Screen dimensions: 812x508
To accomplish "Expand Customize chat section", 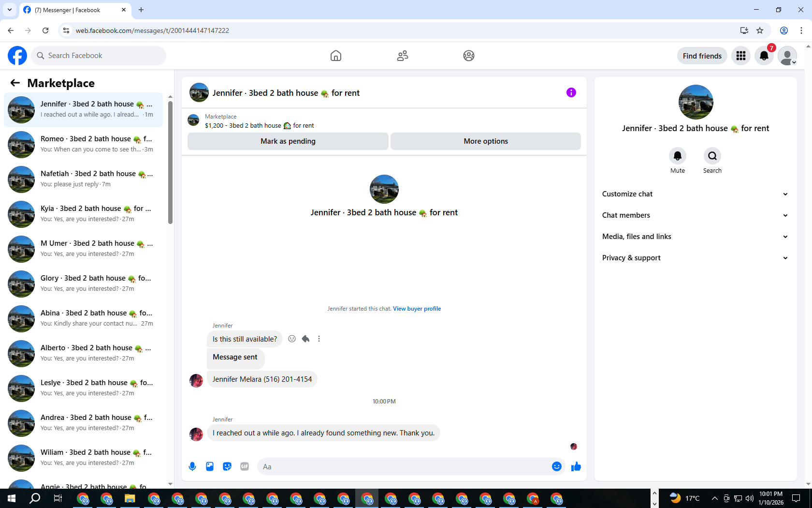I will pos(696,194).
